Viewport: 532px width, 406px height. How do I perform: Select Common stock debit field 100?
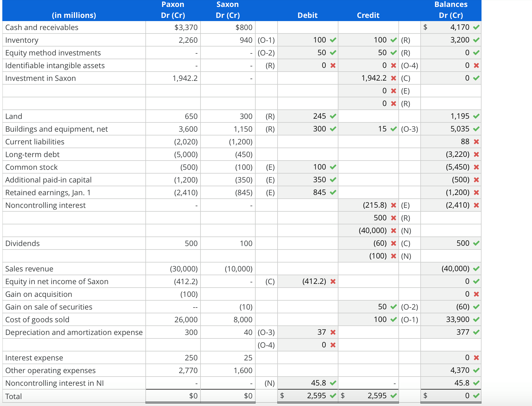tap(308, 167)
